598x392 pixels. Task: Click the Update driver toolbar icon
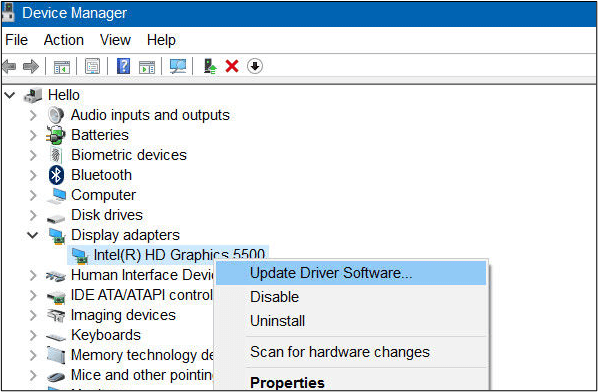pos(210,66)
